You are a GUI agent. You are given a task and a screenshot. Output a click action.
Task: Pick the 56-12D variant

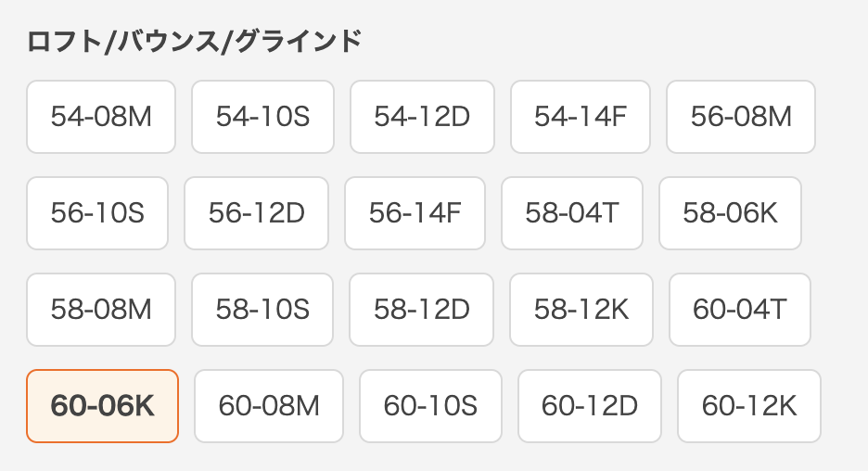click(x=256, y=213)
